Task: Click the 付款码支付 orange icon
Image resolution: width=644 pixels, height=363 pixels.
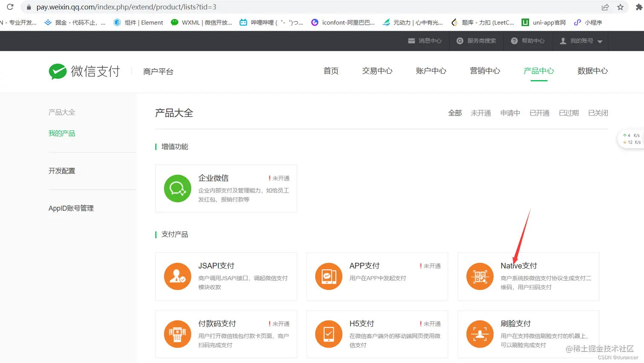Action: point(178,334)
